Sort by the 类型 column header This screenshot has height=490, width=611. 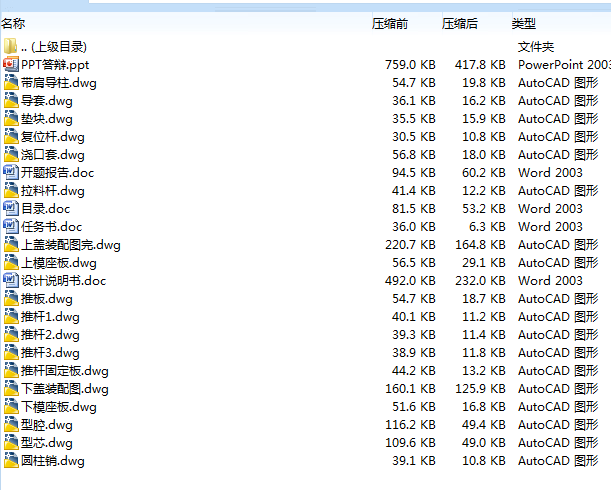click(524, 23)
